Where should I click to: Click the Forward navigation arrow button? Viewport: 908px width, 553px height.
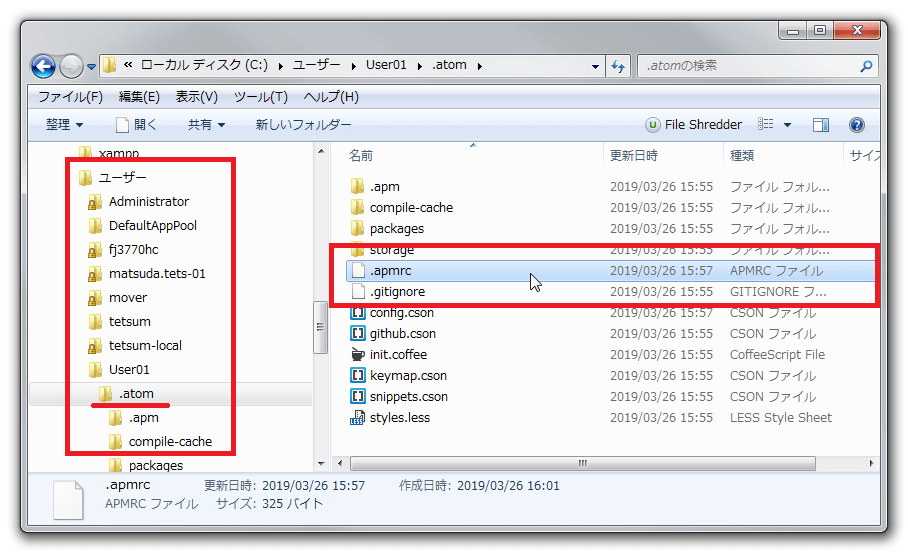[71, 66]
